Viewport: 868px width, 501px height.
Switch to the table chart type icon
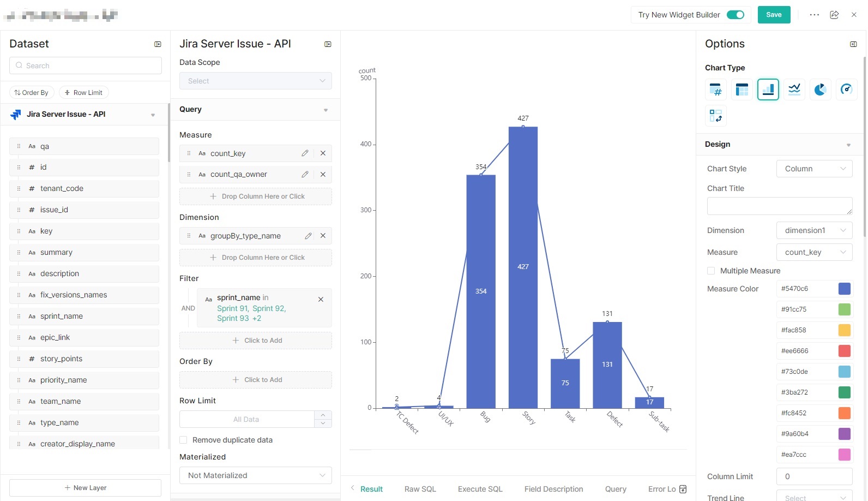point(742,90)
